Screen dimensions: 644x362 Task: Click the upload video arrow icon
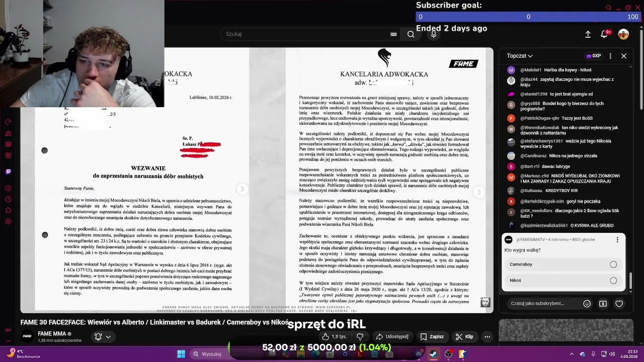click(x=588, y=34)
